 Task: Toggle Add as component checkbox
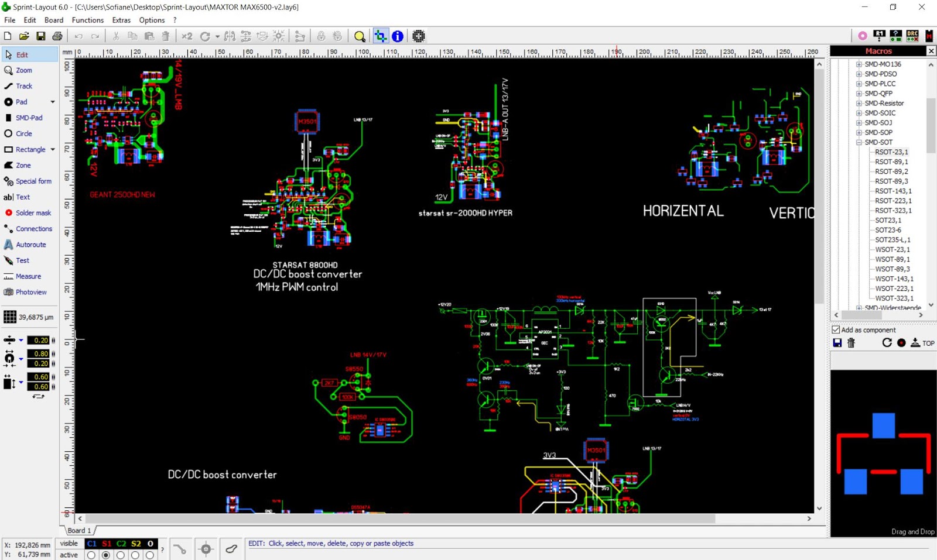coord(836,330)
